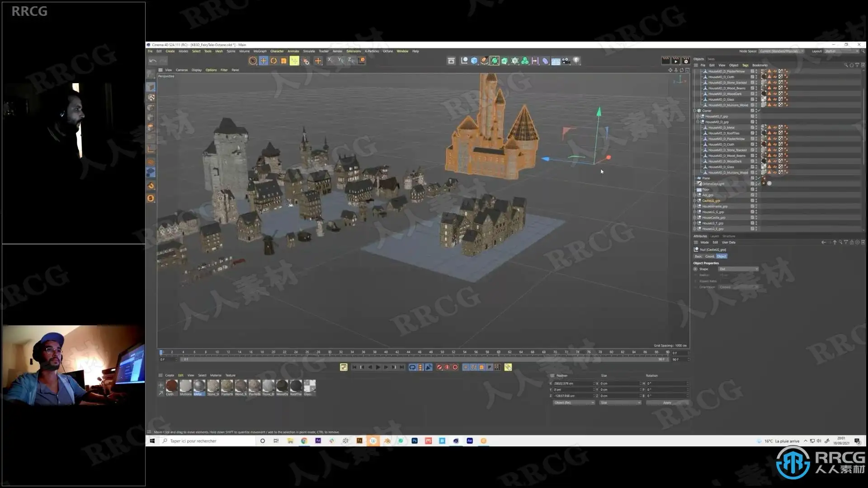868x488 pixels.
Task: Toggle visibility dots for CastleLG_grp
Action: [x=756, y=201]
